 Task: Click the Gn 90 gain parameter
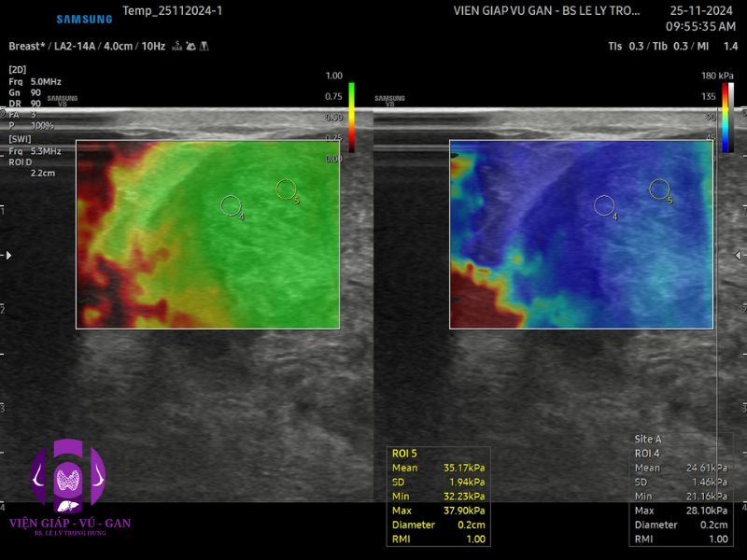pyautogui.click(x=25, y=92)
